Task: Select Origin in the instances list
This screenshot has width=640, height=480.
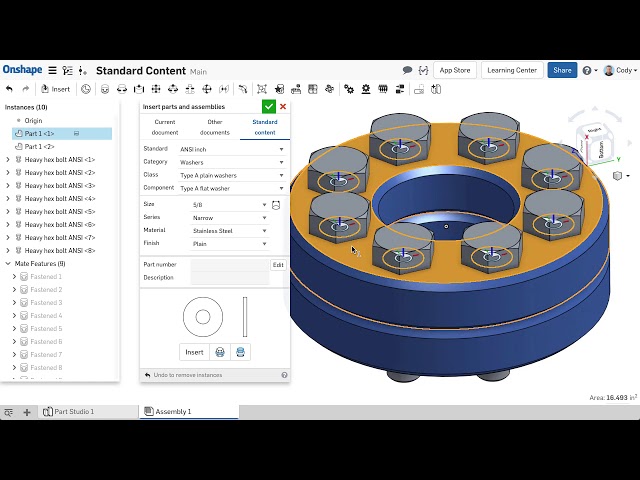Action: pyautogui.click(x=33, y=120)
